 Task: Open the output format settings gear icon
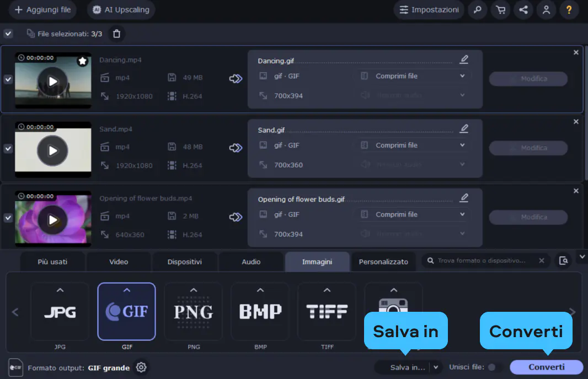pos(141,367)
